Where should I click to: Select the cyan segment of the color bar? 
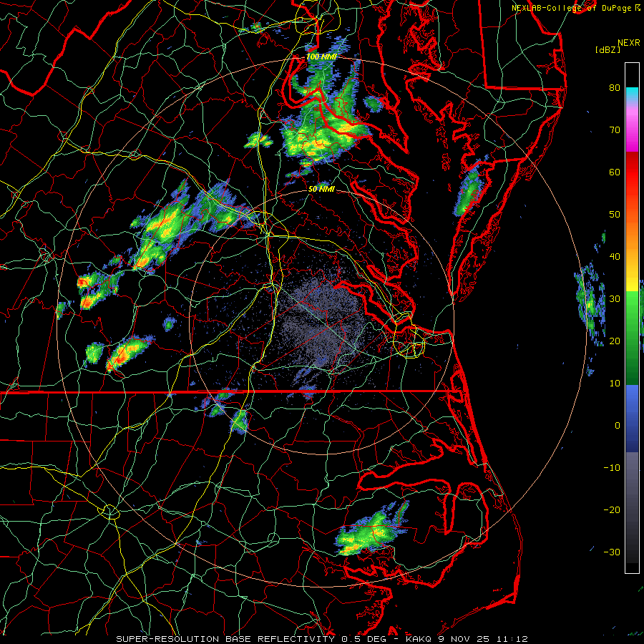tap(632, 95)
